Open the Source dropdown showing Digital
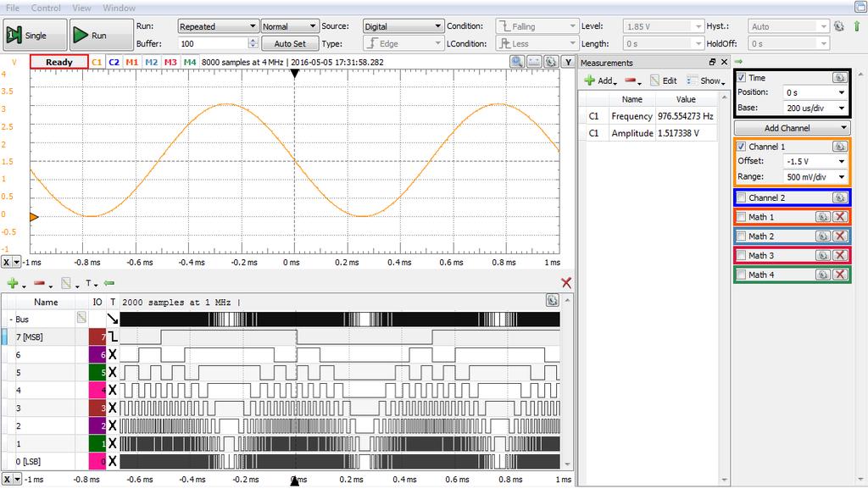This screenshot has height=489, width=868. click(403, 26)
